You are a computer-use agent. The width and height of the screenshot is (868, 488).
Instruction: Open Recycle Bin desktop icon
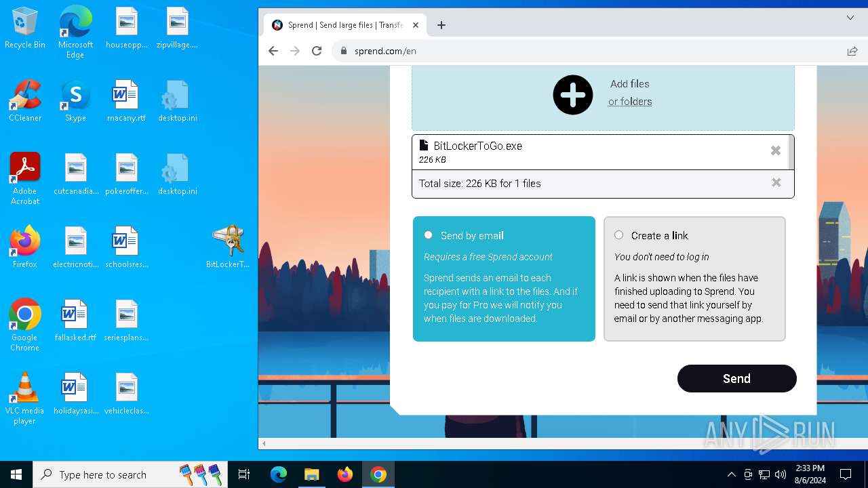tap(25, 28)
